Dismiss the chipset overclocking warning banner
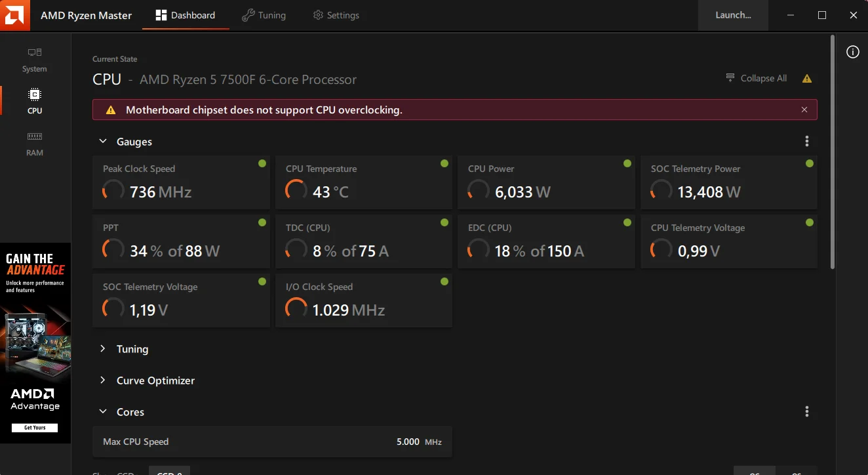Screen dimensions: 868x475 804,110
